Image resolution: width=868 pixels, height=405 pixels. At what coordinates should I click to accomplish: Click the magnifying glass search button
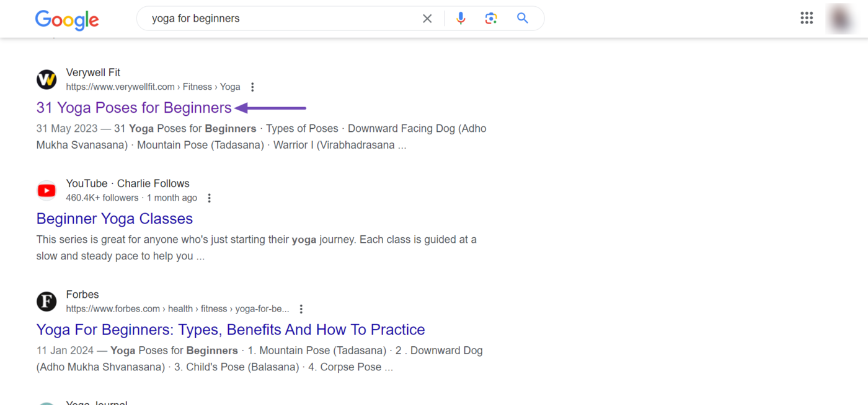click(523, 18)
